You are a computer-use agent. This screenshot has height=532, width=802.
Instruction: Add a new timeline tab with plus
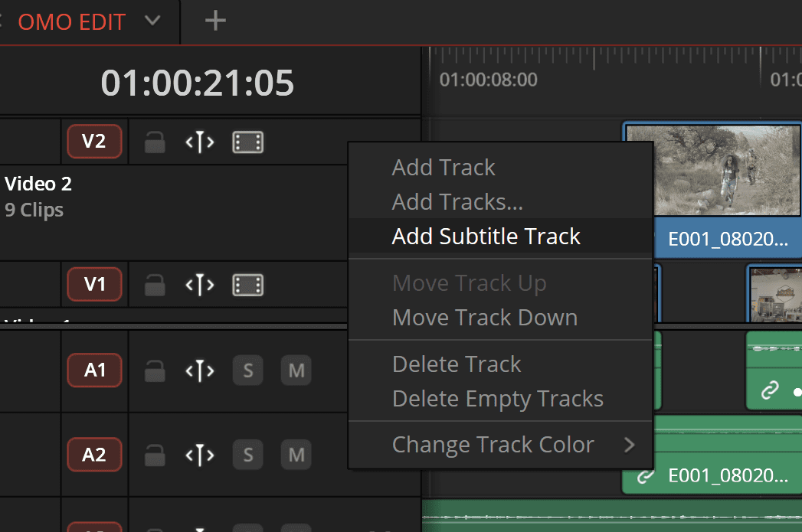click(x=215, y=21)
